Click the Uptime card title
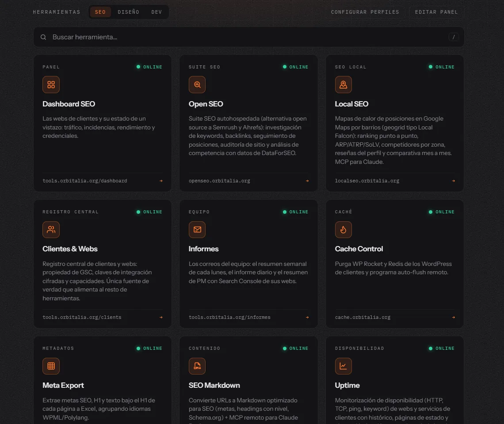504x424 pixels. tap(347, 386)
